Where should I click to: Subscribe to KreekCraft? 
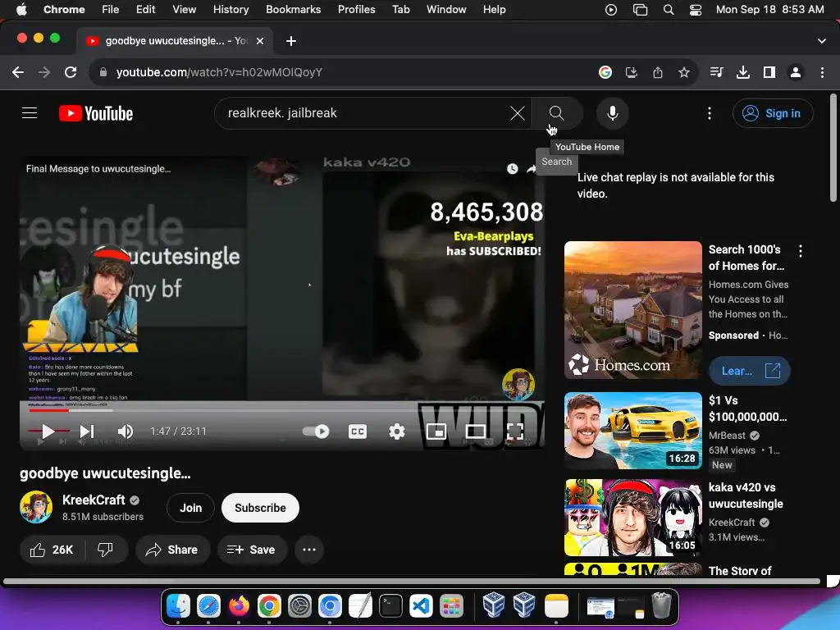260,508
